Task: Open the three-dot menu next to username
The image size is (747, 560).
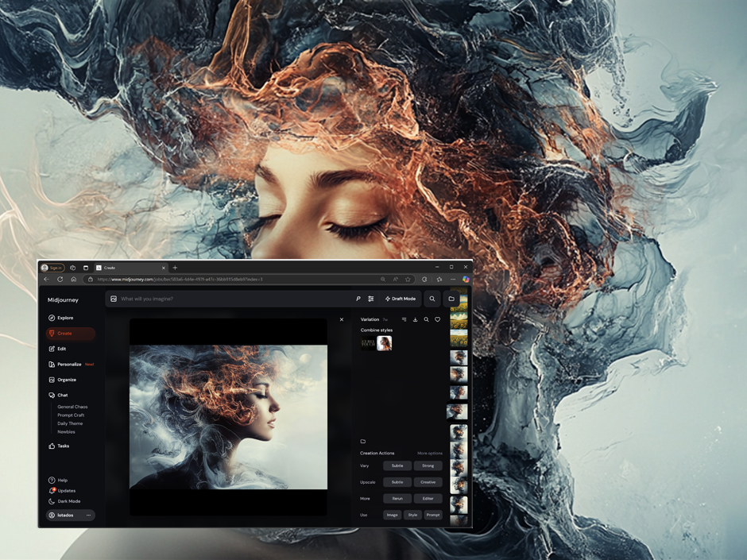Action: (x=88, y=516)
